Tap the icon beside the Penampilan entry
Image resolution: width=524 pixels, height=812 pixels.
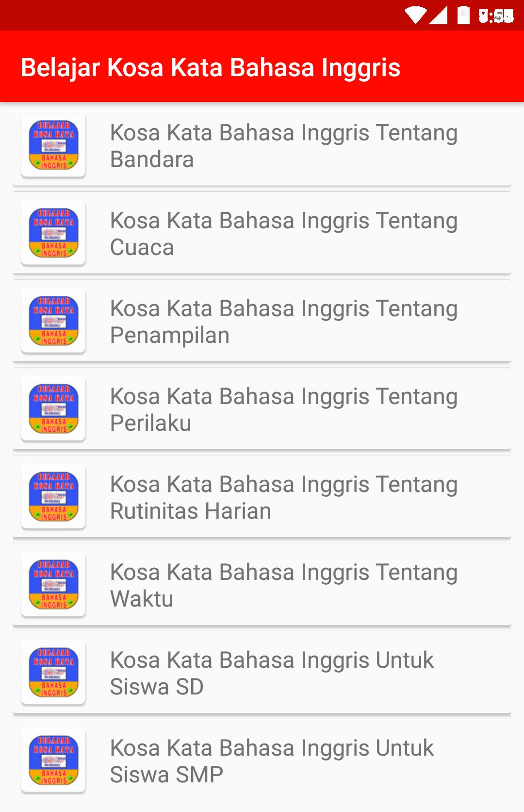coord(53,321)
